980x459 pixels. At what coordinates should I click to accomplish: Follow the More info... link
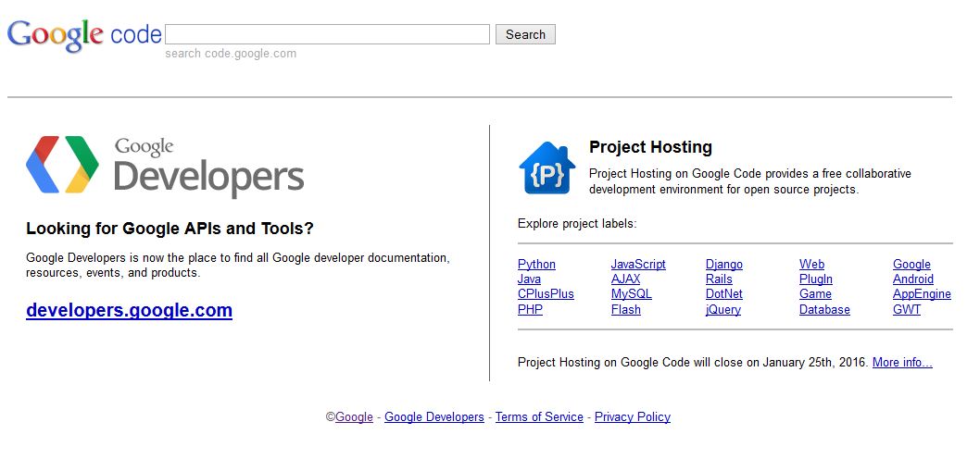(902, 362)
